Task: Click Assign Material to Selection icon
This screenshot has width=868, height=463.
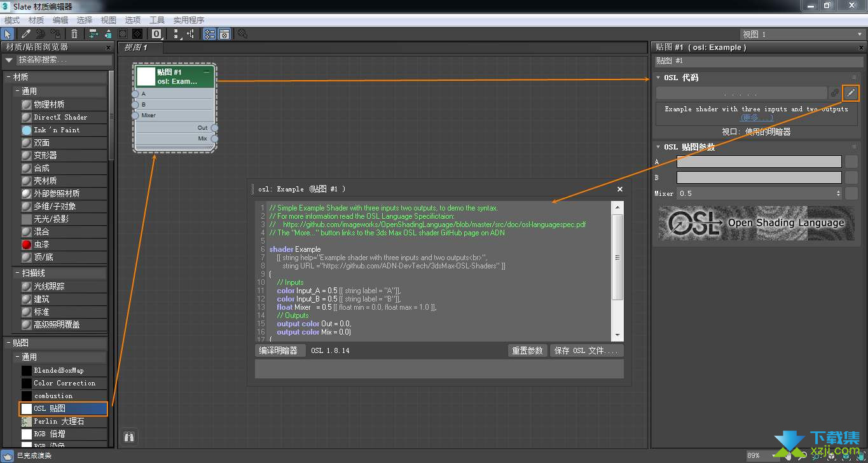Action: 57,34
